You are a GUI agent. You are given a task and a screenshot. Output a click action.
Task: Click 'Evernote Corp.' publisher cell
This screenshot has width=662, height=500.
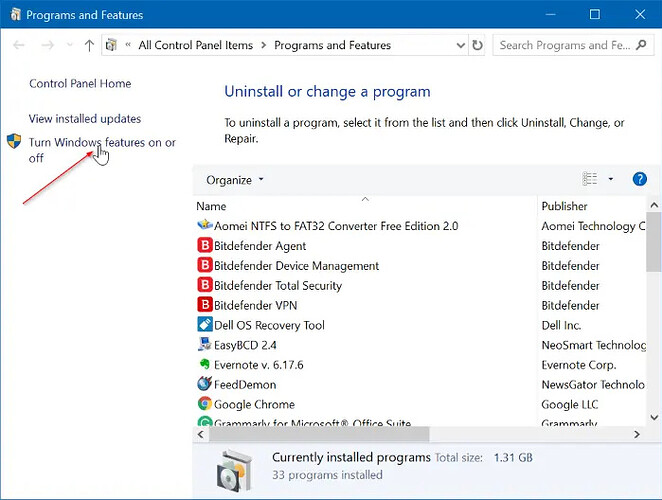click(579, 365)
